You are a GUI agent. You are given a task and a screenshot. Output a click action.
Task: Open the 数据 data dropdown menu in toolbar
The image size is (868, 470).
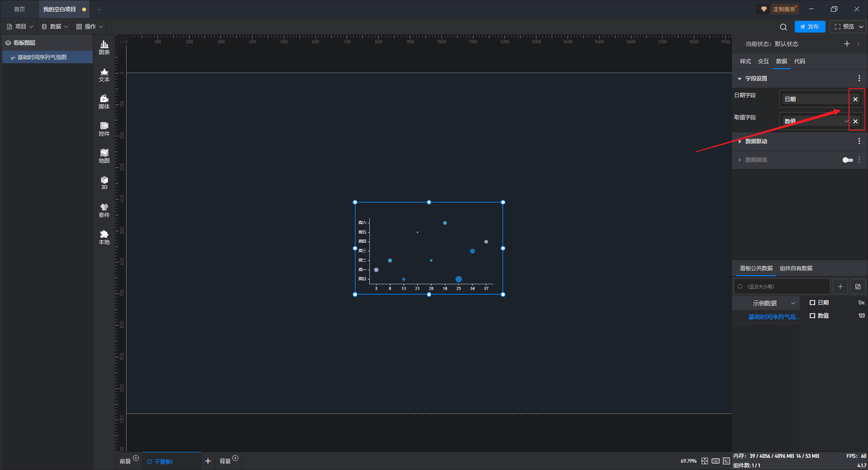pyautogui.click(x=55, y=27)
